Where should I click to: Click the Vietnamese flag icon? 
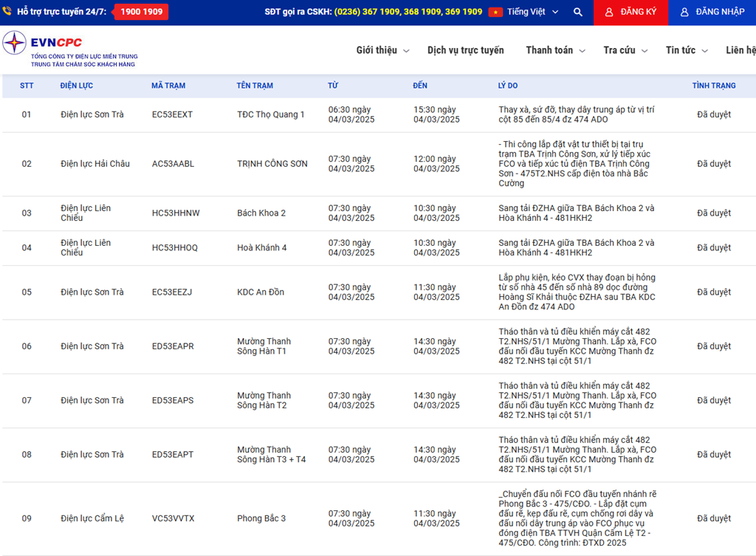pyautogui.click(x=495, y=12)
